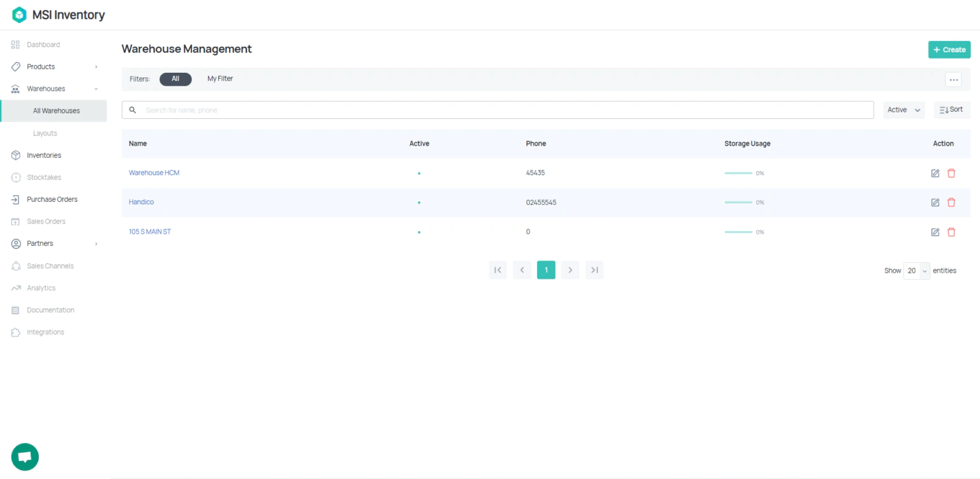Open the 105 S MAIN ST link
Image resolution: width=980 pixels, height=479 pixels.
[150, 232]
